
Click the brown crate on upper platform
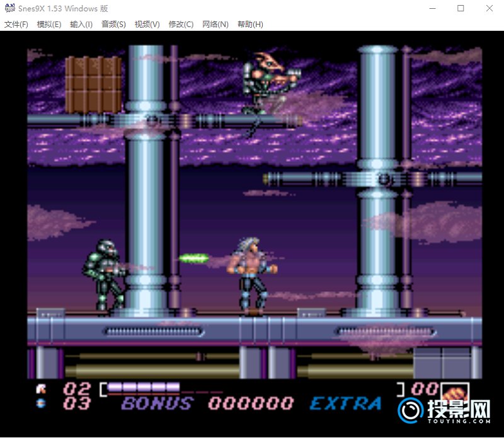(93, 84)
